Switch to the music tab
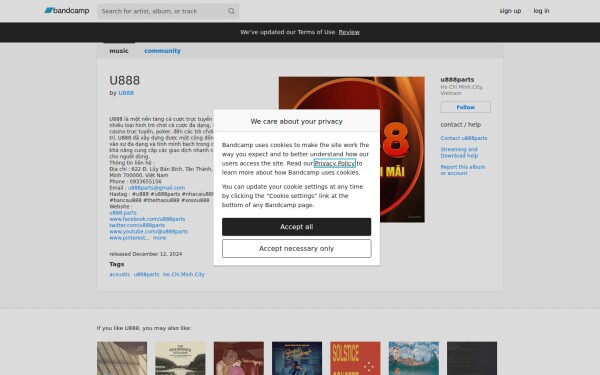 (x=119, y=51)
